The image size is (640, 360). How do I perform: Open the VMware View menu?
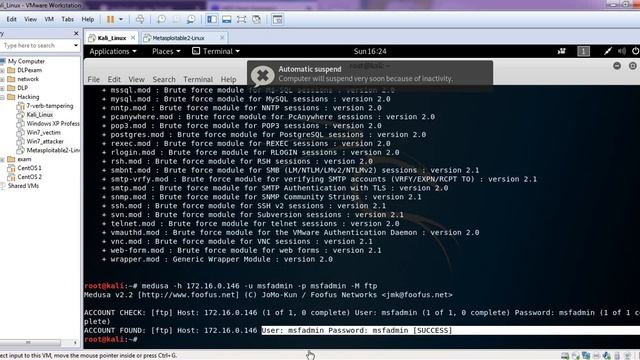tap(30, 19)
